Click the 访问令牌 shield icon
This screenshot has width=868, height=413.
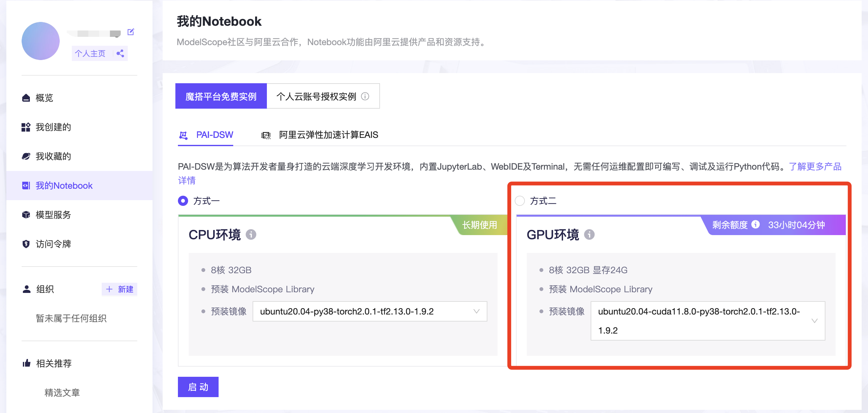pos(26,244)
